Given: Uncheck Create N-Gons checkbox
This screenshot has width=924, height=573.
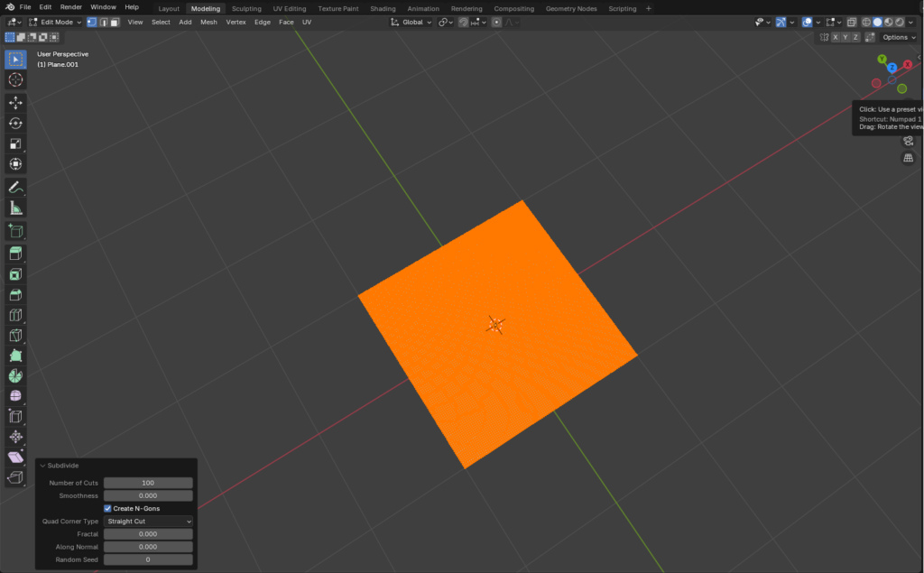Looking at the screenshot, I should [108, 508].
